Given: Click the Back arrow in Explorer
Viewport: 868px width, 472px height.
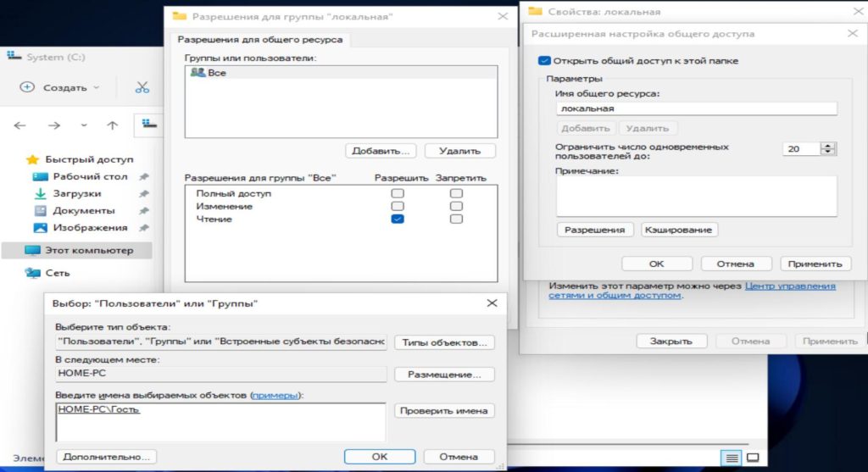Looking at the screenshot, I should coord(22,125).
